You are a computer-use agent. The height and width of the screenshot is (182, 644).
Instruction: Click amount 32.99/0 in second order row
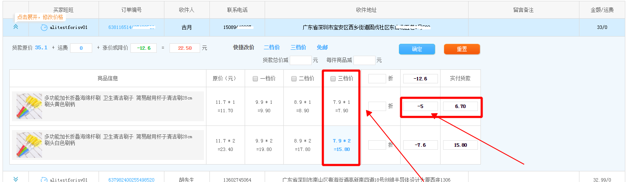(602, 180)
